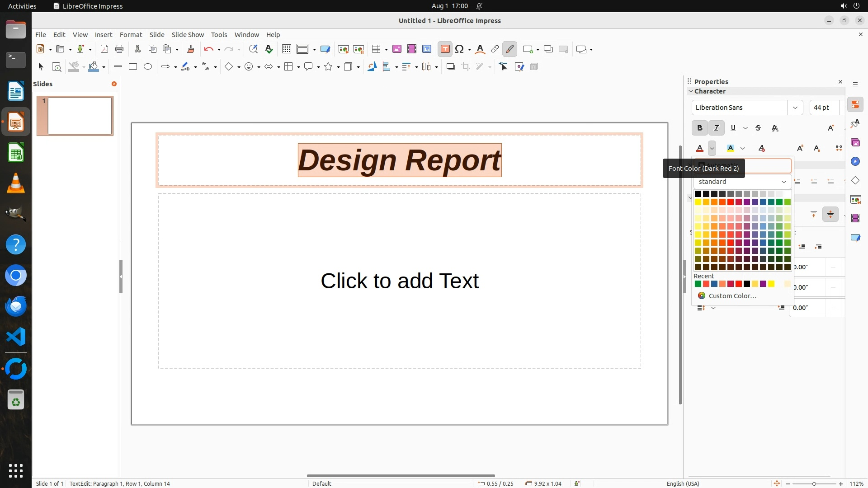This screenshot has width=868, height=488.
Task: Click the Insert Hyperlink icon
Action: [495, 49]
